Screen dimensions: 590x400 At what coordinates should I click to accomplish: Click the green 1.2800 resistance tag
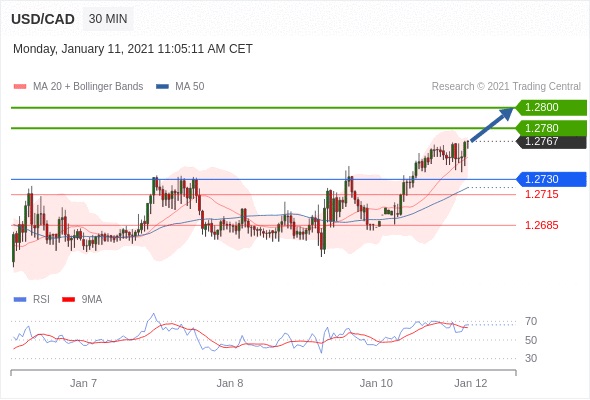(551, 108)
